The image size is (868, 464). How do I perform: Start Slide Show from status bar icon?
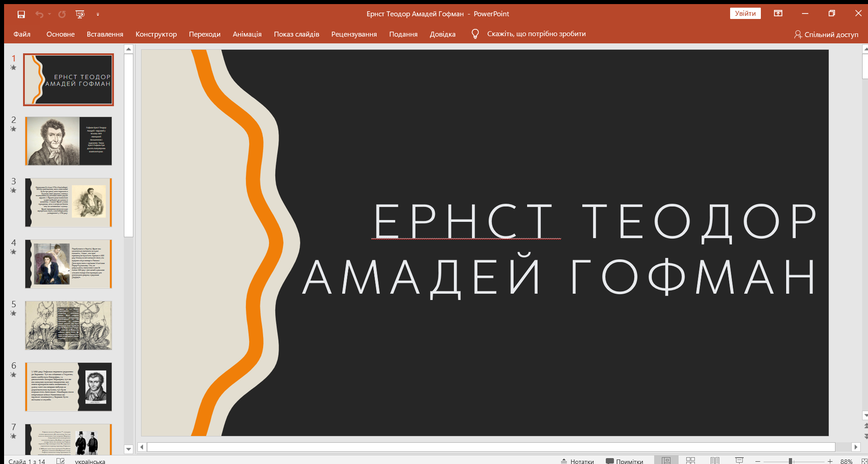(739, 460)
